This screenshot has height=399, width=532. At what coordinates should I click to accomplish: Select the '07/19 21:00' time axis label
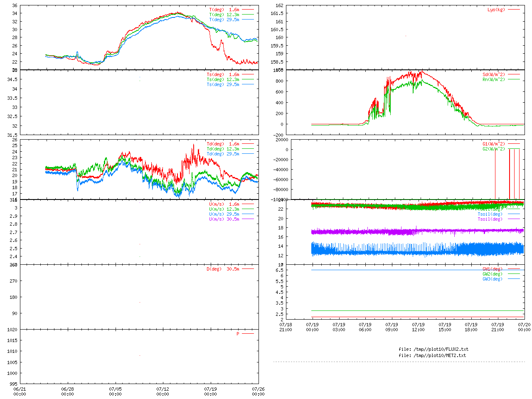pyautogui.click(x=498, y=327)
